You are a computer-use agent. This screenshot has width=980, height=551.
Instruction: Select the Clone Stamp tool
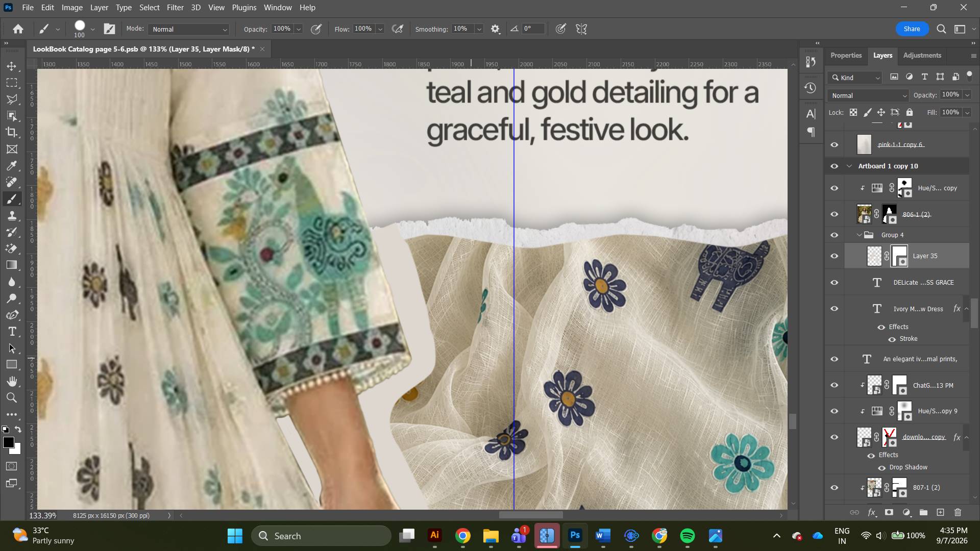(x=12, y=216)
